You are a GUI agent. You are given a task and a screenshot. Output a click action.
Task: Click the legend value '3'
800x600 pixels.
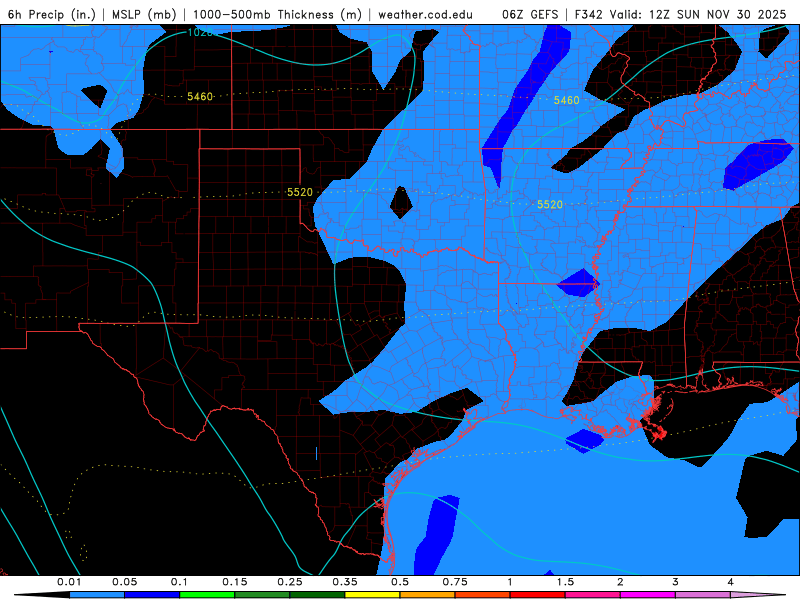675,582
